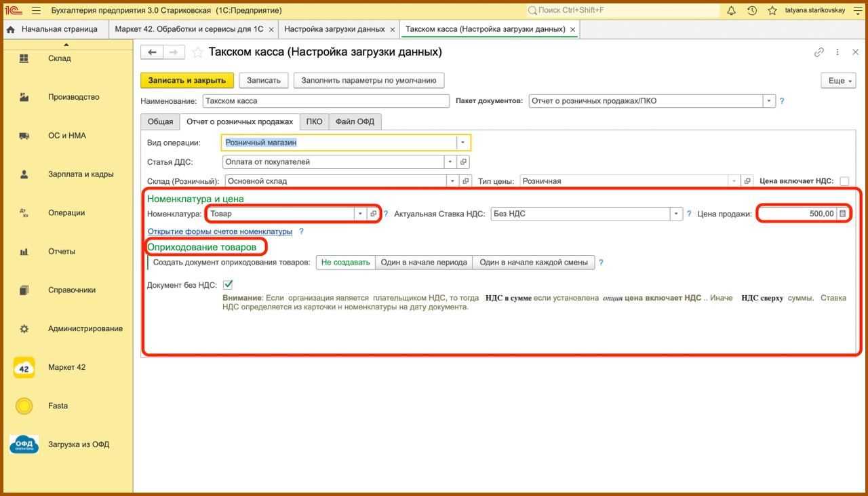Screen dimensions: 868x496
Task: Switch to the Файл ОФД tab
Action: 355,122
